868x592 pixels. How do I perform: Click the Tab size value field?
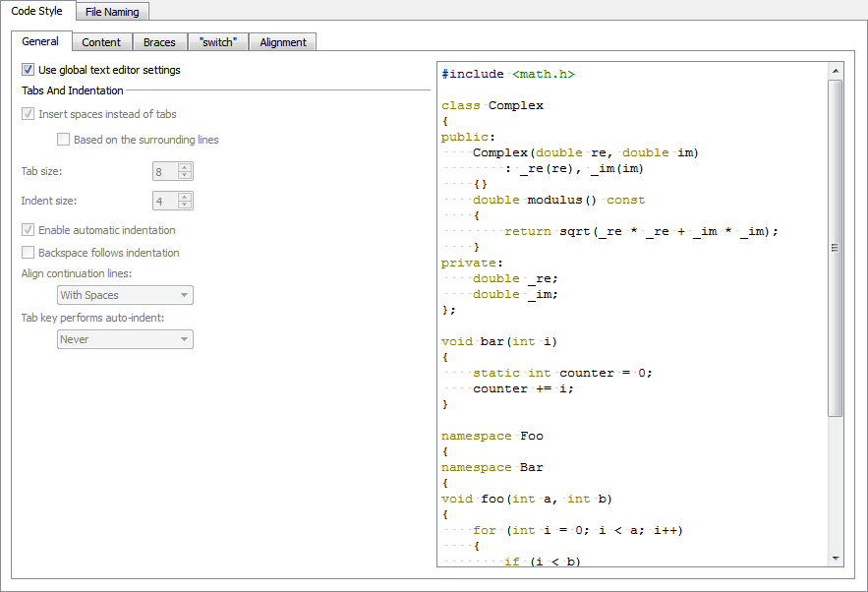163,171
